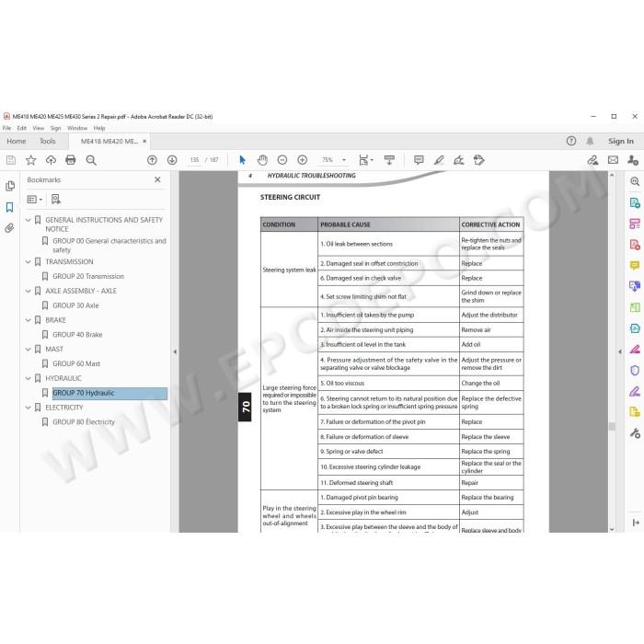Send file by email icon
This screenshot has height=644, width=644.
click(613, 160)
